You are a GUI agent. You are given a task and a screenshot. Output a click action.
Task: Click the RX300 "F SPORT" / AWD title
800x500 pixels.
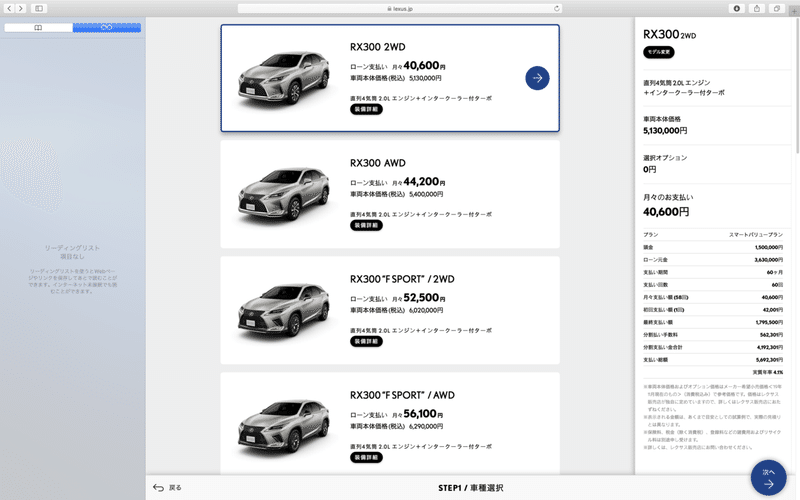pyautogui.click(x=402, y=395)
